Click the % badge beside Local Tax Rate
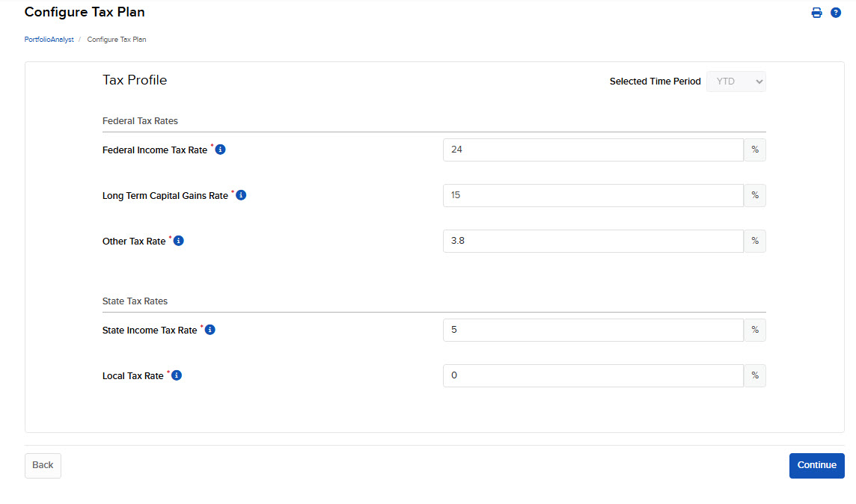Screen dimensions: 856x504 (754, 375)
